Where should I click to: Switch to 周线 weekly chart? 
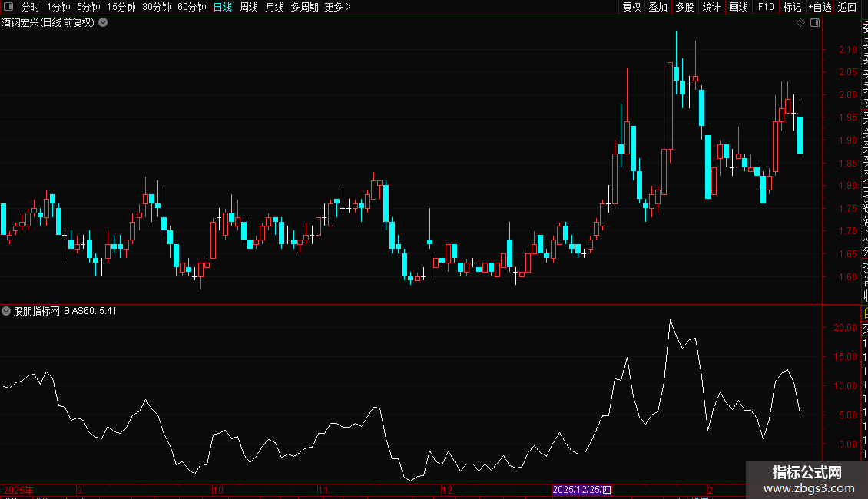tap(249, 7)
